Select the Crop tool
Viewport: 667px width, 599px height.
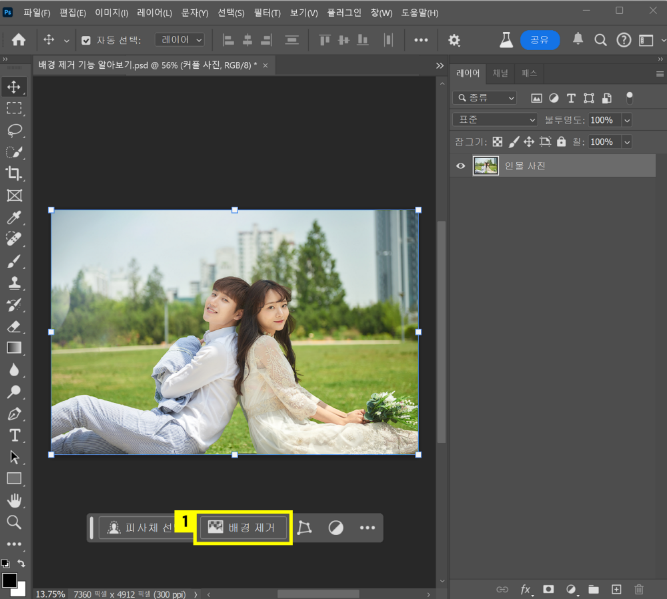click(x=14, y=174)
